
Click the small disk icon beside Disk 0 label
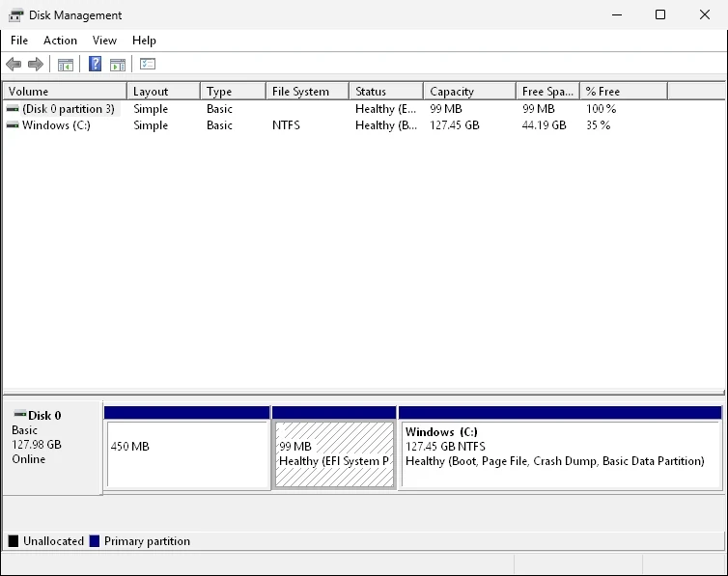pyautogui.click(x=20, y=414)
